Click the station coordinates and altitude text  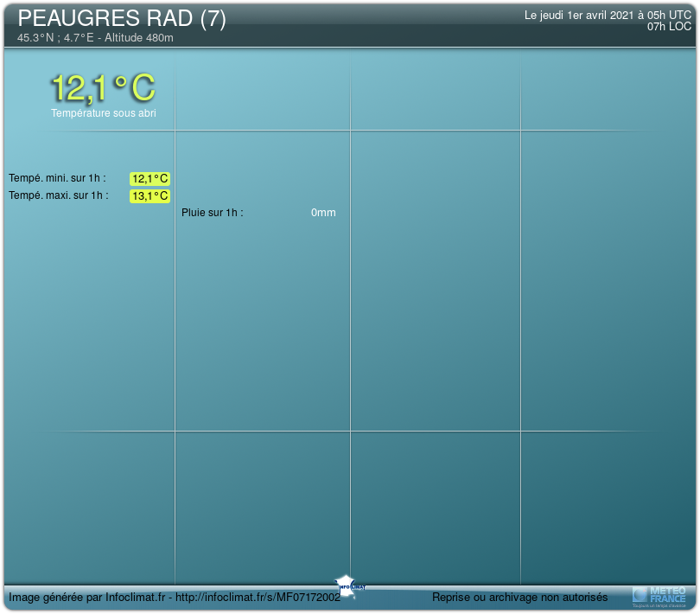pos(95,38)
